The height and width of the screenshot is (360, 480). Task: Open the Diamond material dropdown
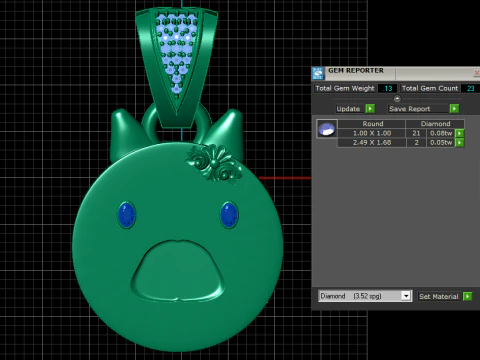(x=406, y=296)
